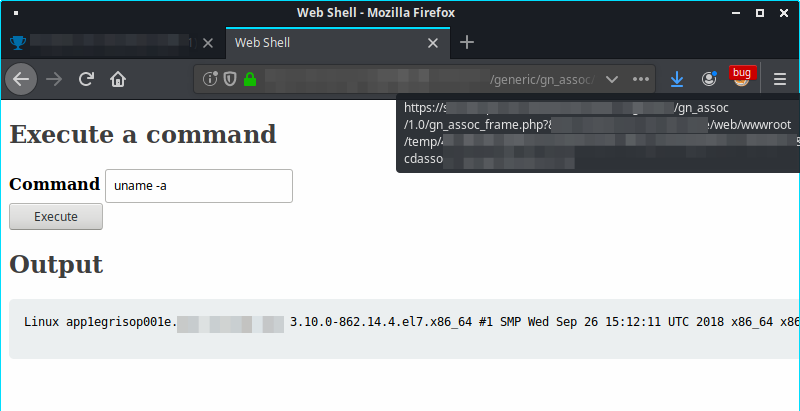Focus the Command text input field
800x411 pixels.
(x=198, y=186)
